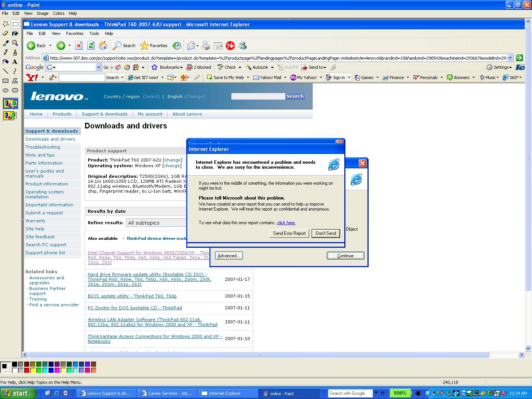Viewport: 532px width, 399px height.
Task: Click the IE Stop button with red X
Action: 79,46
